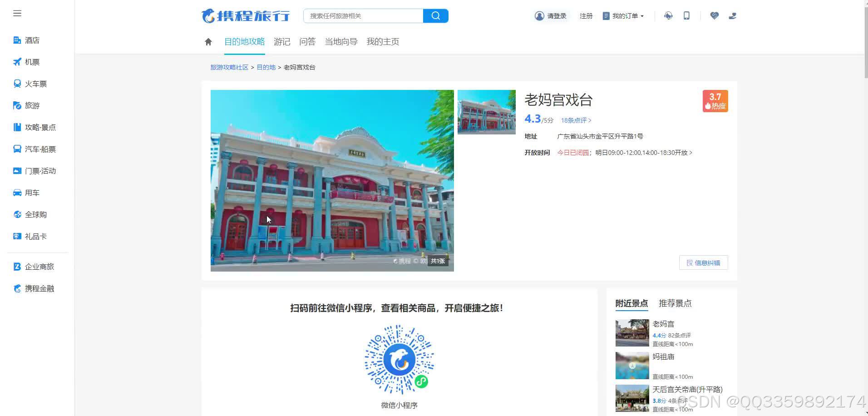Click the mobile phone app icon
This screenshot has width=868, height=416.
(687, 16)
